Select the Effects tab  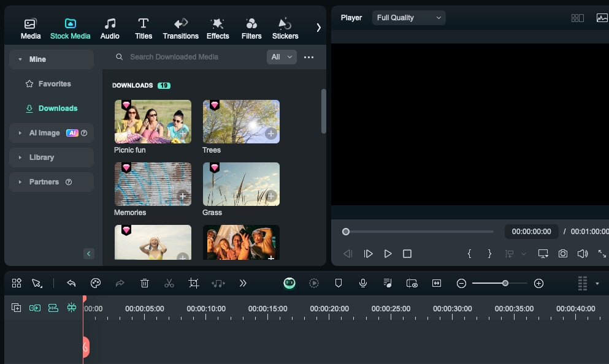click(x=218, y=29)
